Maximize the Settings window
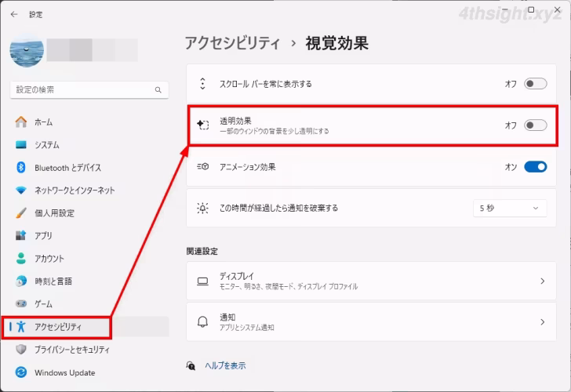 pyautogui.click(x=531, y=10)
